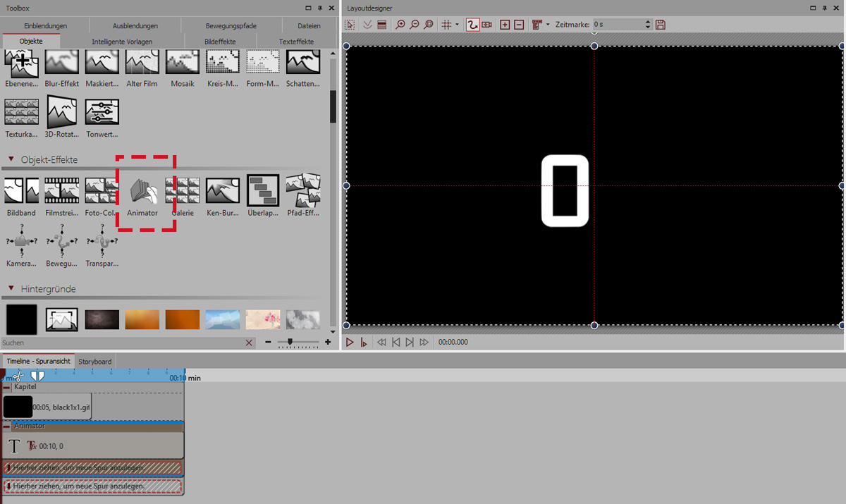Save the Zeitmarke with floppy icon
This screenshot has width=846, height=504.
(x=661, y=25)
